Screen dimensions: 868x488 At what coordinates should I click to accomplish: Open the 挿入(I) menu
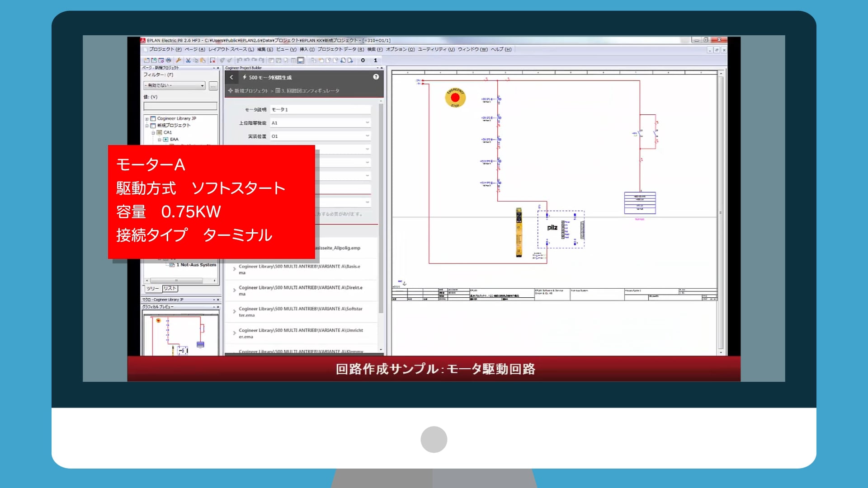pyautogui.click(x=307, y=49)
